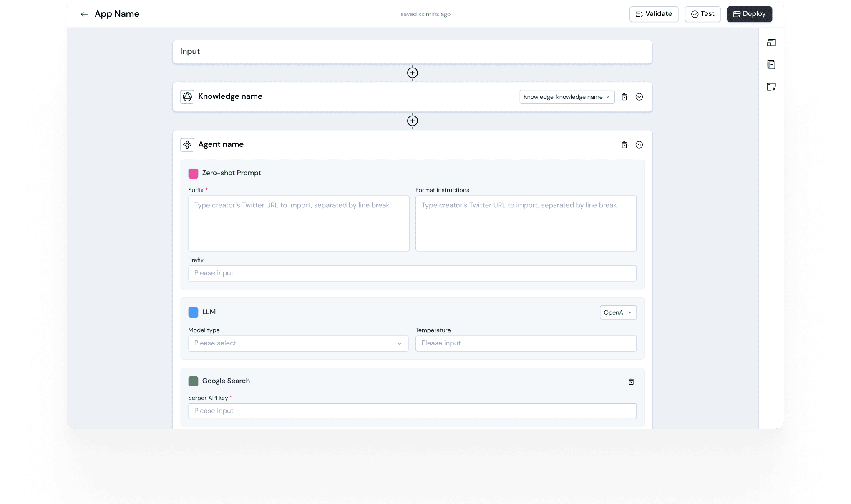The image size is (851, 504).
Task: Open the Model type dropdown
Action: tap(298, 343)
